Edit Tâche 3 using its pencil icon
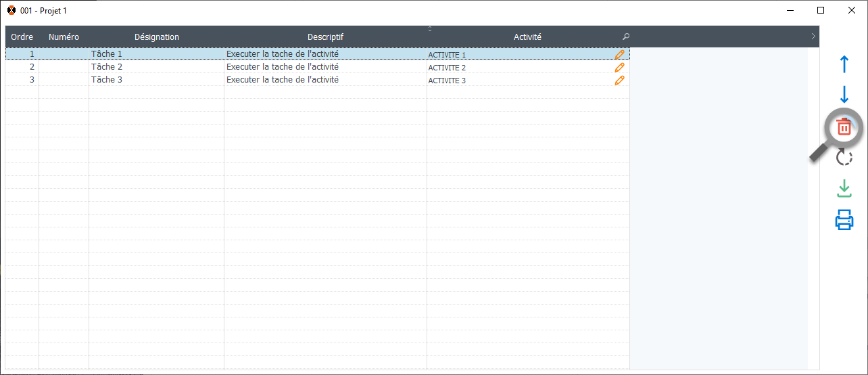Image resolution: width=868 pixels, height=375 pixels. click(x=619, y=80)
